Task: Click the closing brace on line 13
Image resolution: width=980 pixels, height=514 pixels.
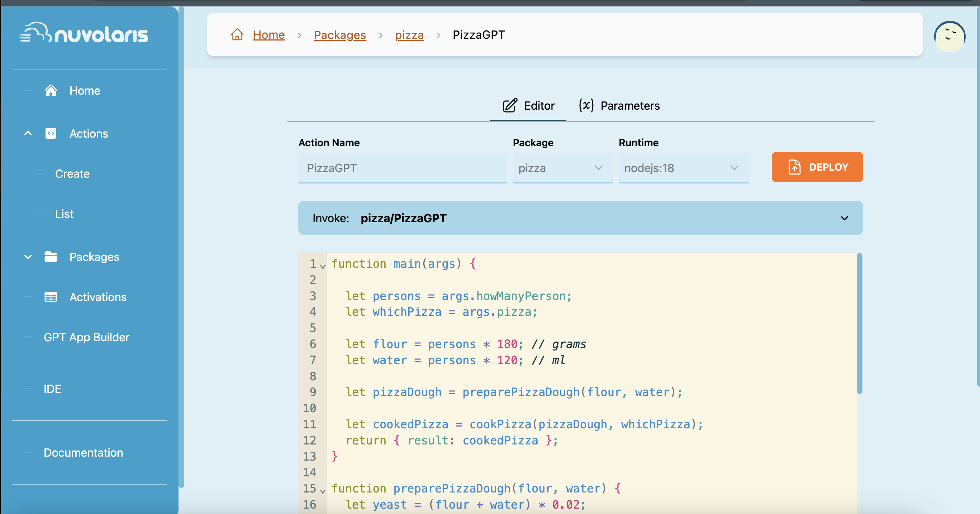Action: click(x=335, y=456)
